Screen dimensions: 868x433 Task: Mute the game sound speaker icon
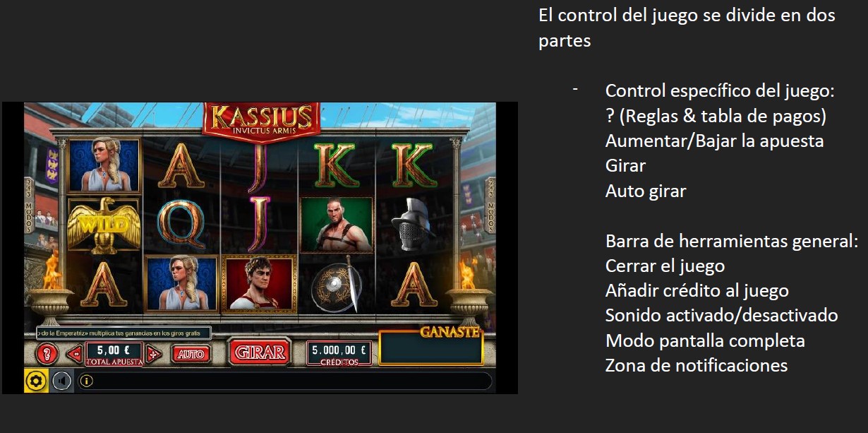[62, 381]
